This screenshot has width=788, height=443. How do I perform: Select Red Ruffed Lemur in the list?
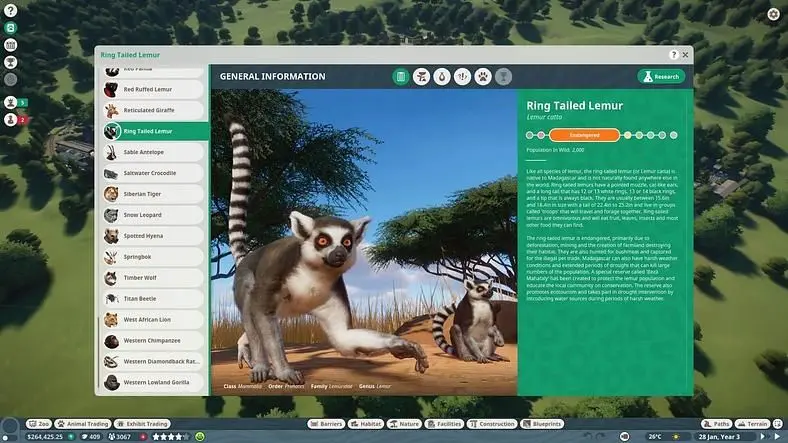(154, 89)
